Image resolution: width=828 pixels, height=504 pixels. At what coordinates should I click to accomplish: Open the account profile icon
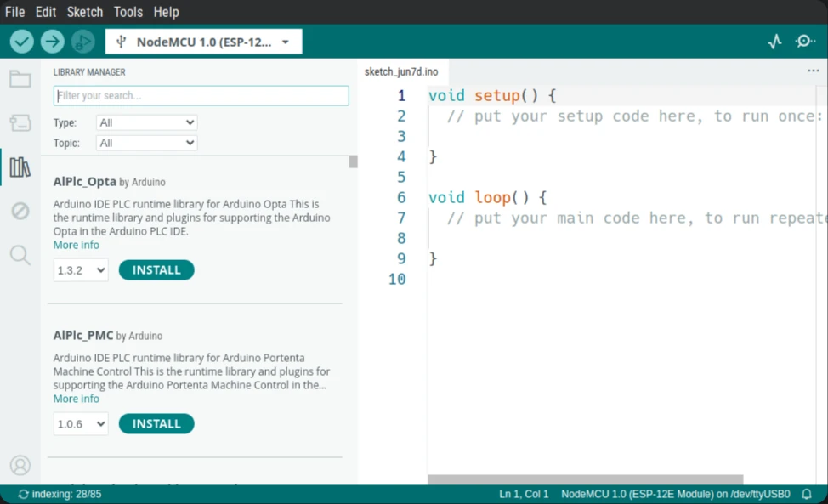20,466
